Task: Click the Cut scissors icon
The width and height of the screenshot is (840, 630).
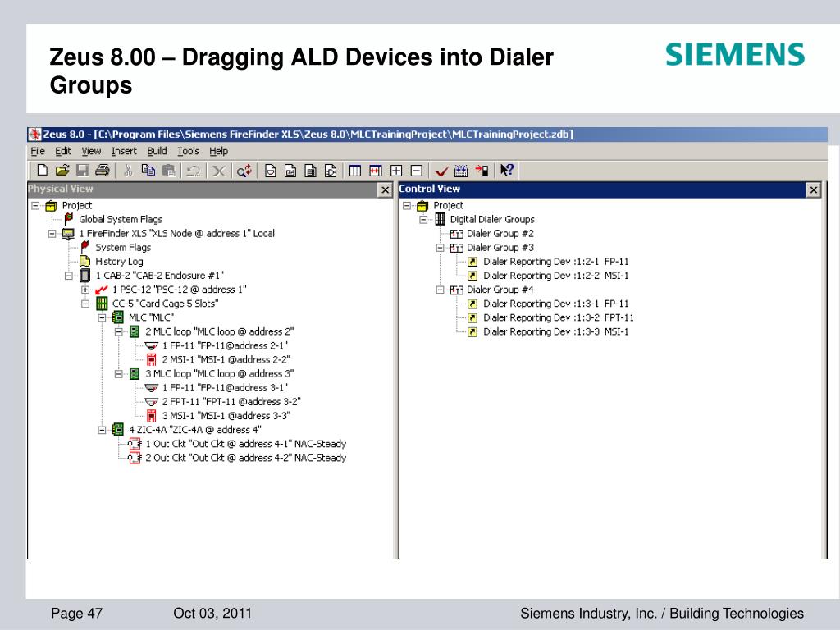Action: coord(127,171)
